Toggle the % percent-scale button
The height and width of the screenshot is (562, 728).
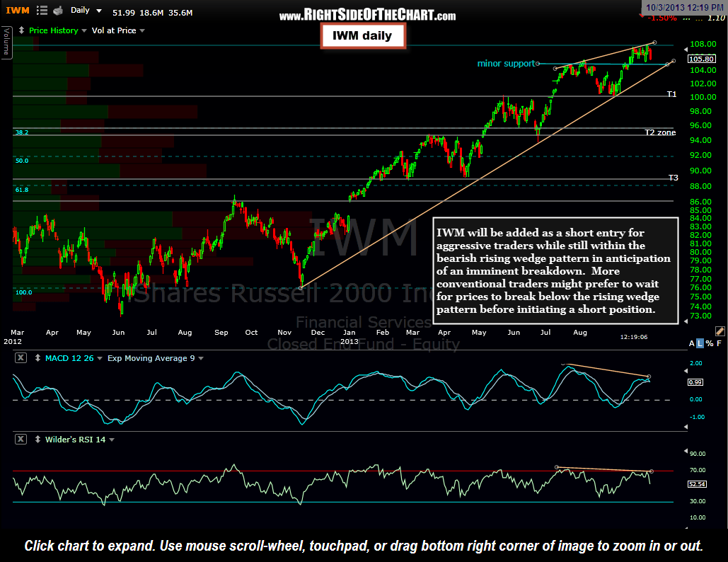(710, 343)
